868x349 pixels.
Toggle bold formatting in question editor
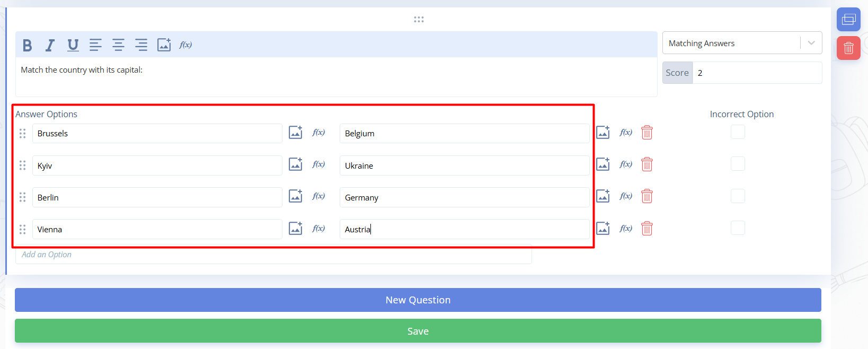coord(28,45)
